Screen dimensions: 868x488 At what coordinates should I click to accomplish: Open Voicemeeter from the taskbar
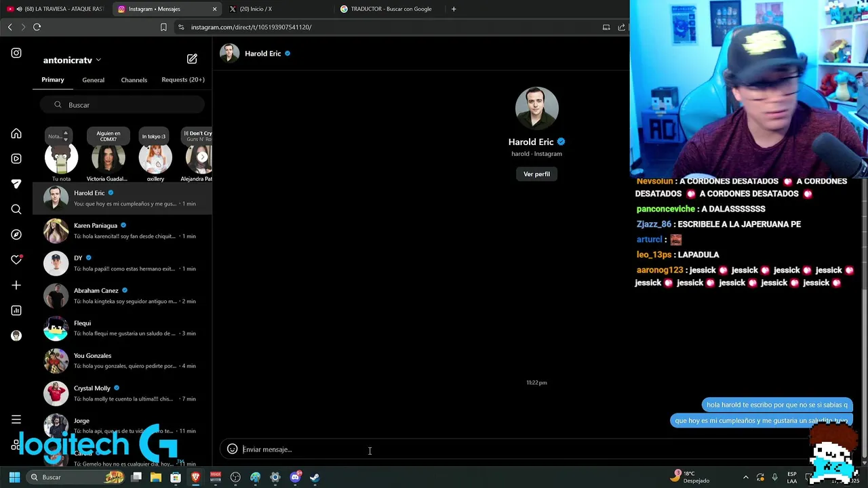click(216, 477)
